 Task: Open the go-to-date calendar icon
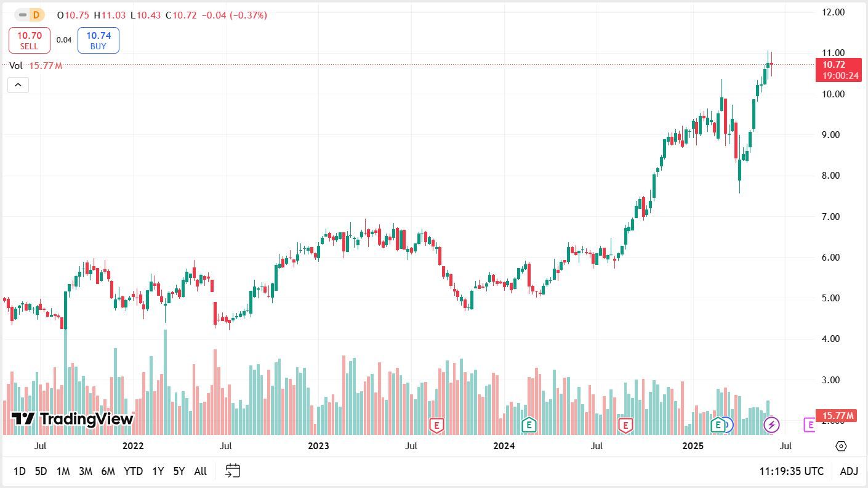pos(233,471)
